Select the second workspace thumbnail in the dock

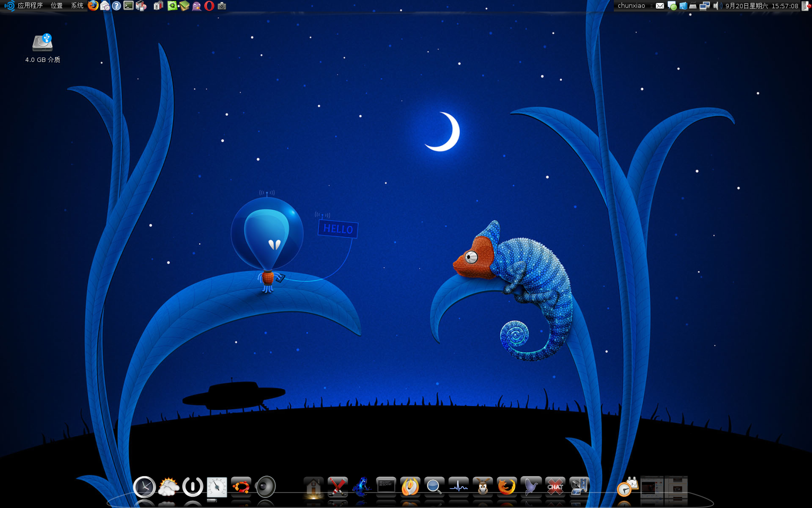[x=676, y=487]
